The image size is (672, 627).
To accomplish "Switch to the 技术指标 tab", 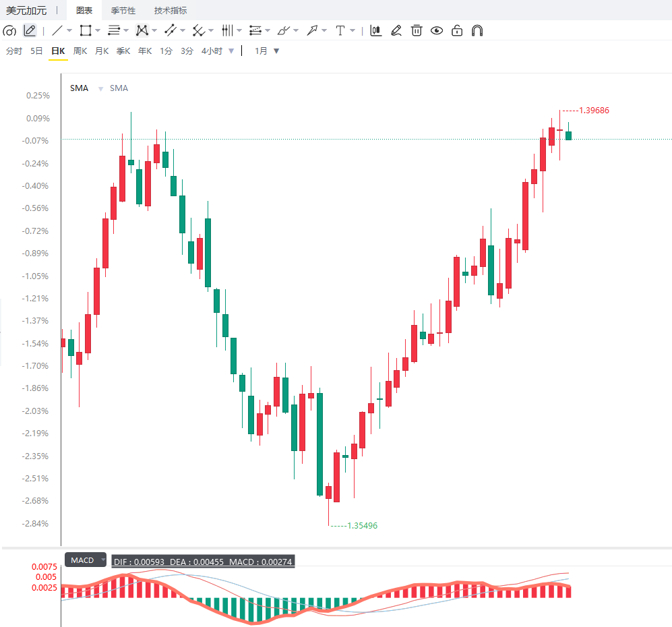I will [171, 10].
